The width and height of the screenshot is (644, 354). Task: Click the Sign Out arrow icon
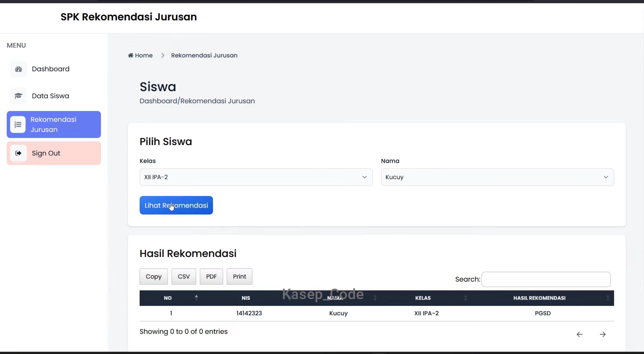(18, 153)
